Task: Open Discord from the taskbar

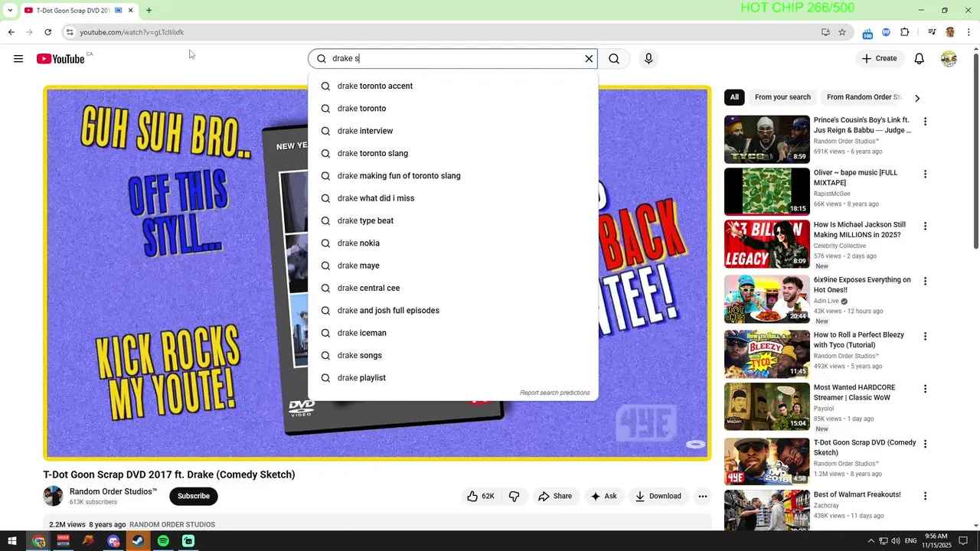Action: (x=113, y=541)
